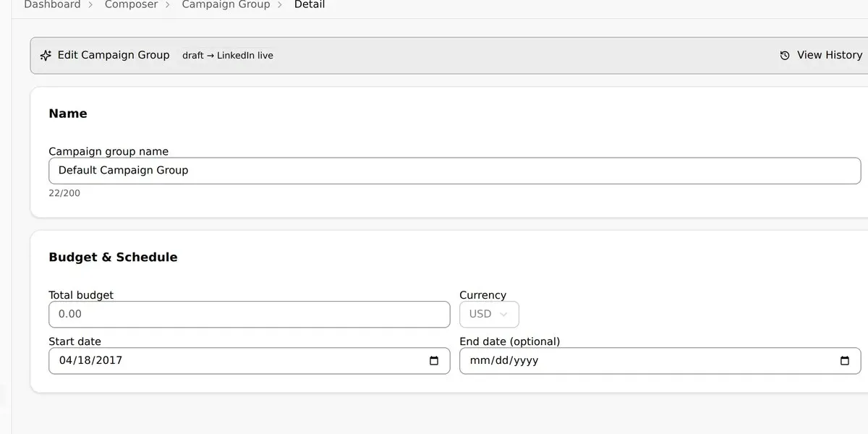The height and width of the screenshot is (434, 868).
Task: Go to Campaign Group breadcrumb
Action: 226,5
